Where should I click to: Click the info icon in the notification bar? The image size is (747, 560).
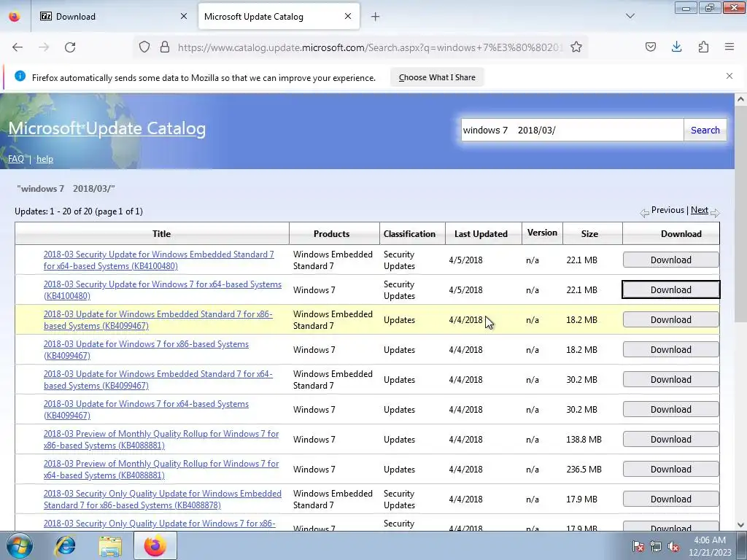(x=20, y=76)
